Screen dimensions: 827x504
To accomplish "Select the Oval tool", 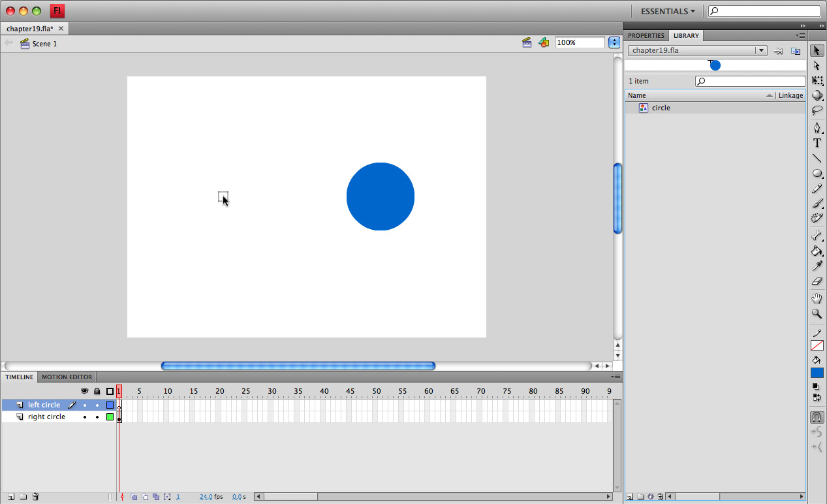I will (x=817, y=173).
